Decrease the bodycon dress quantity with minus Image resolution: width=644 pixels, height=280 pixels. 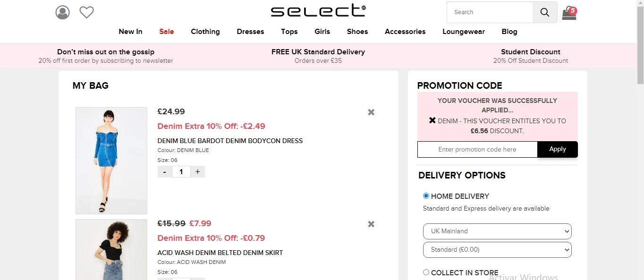tap(164, 172)
